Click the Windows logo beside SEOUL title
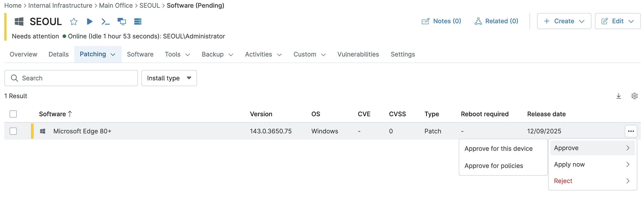644x198 pixels. [19, 21]
